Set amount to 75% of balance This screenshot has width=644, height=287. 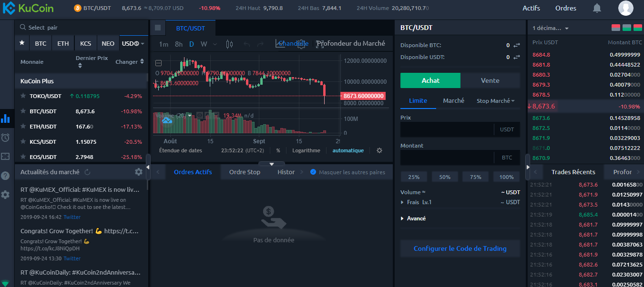point(476,177)
